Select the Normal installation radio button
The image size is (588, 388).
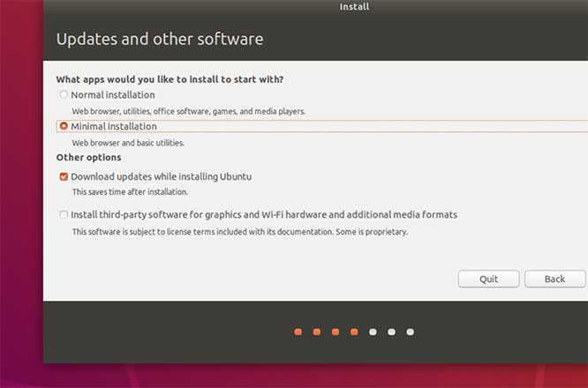click(64, 94)
